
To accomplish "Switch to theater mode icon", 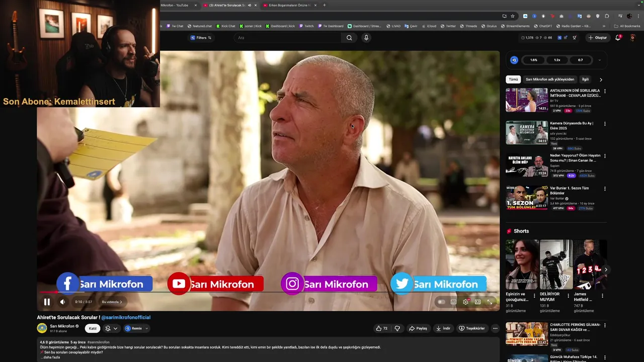I will (477, 302).
